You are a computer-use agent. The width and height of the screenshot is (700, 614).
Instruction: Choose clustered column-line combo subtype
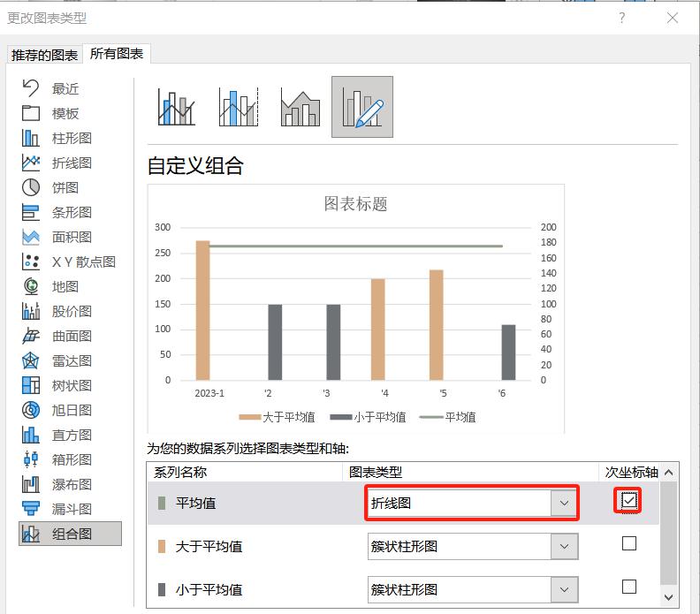coord(177,107)
